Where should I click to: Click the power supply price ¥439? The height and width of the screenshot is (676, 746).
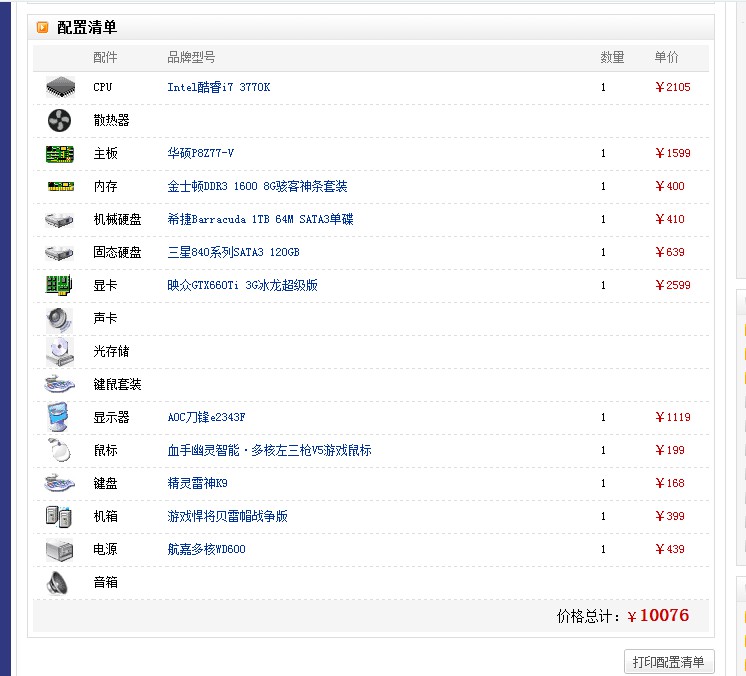(670, 549)
